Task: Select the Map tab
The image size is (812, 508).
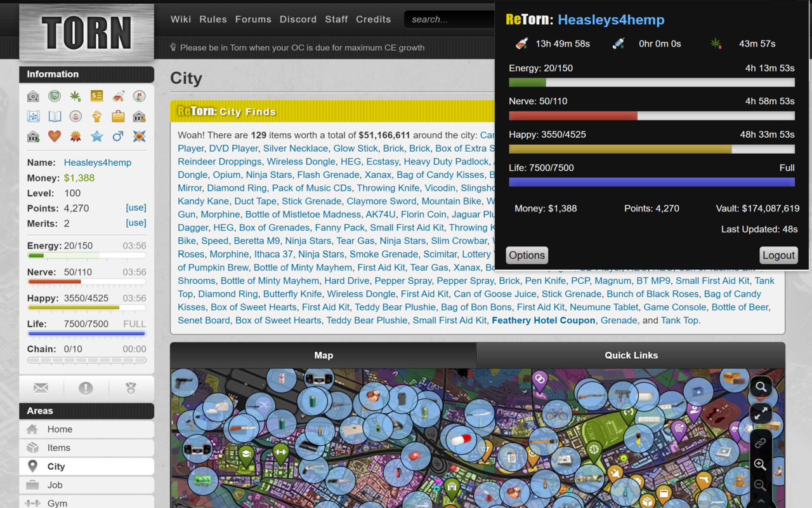Action: pyautogui.click(x=324, y=356)
